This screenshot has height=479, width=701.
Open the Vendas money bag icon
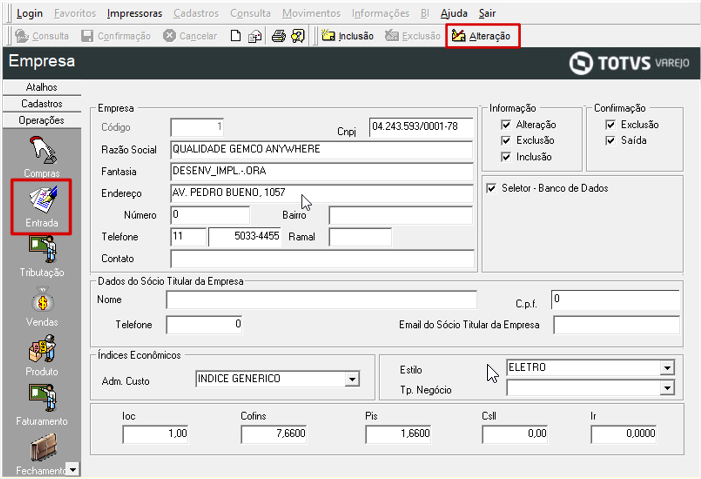pos(42,299)
